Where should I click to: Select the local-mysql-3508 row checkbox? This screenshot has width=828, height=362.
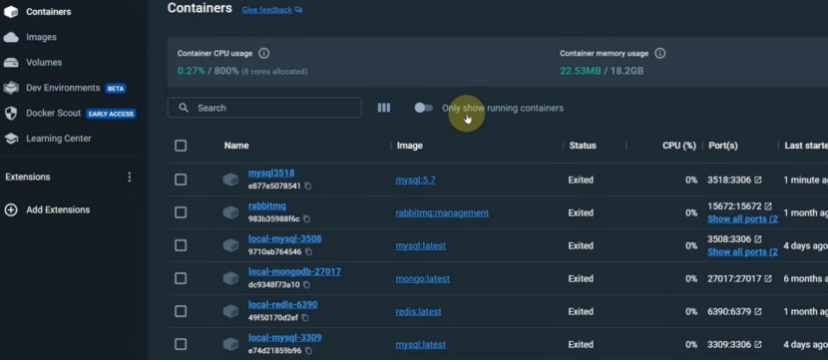pyautogui.click(x=181, y=245)
